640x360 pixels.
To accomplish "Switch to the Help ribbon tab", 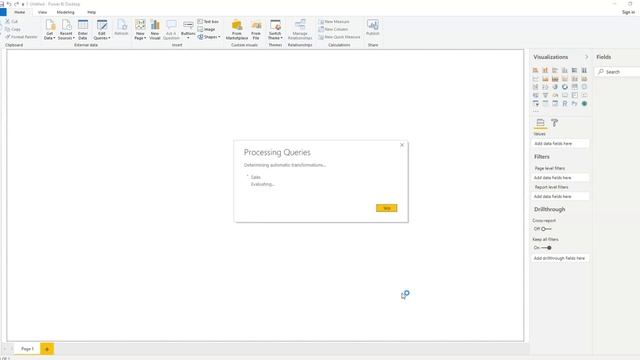I will [91, 12].
